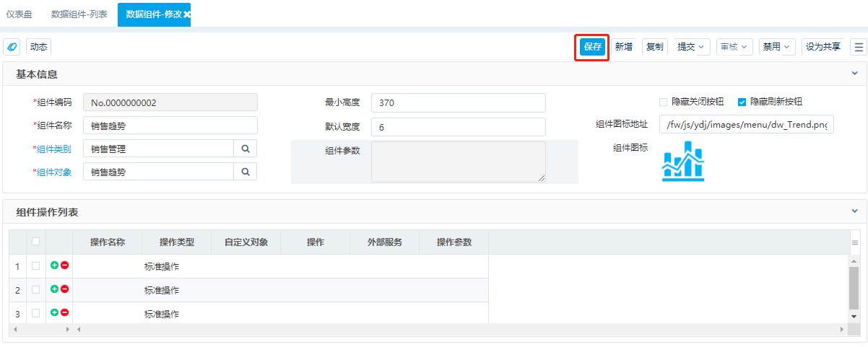Check the 隐藏关闭按钮 checkbox
This screenshot has height=347, width=868.
[663, 102]
